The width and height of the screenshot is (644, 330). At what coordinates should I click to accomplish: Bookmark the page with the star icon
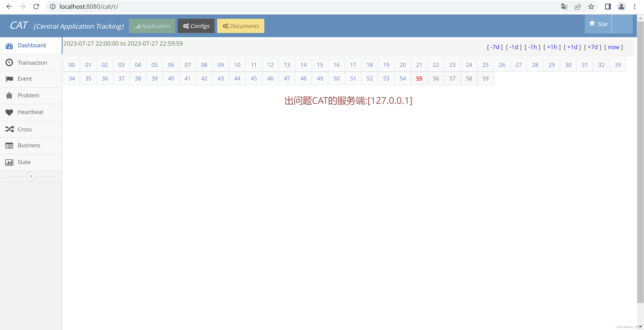point(591,7)
